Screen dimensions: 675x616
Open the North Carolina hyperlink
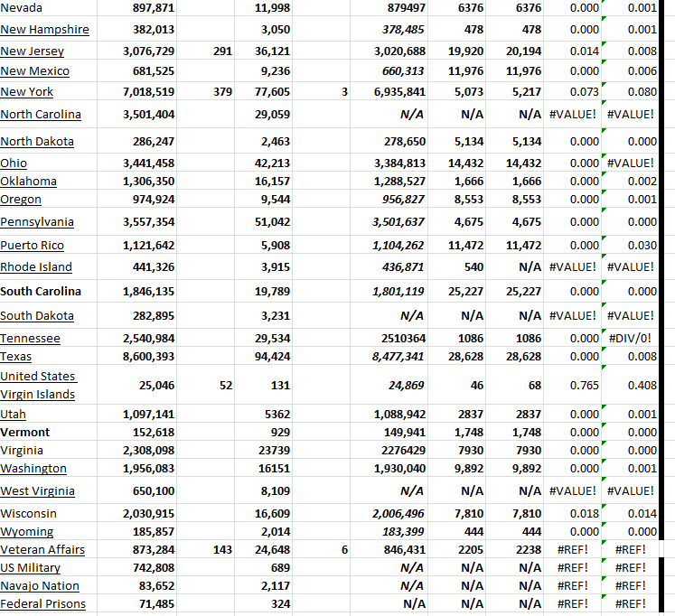pos(41,114)
